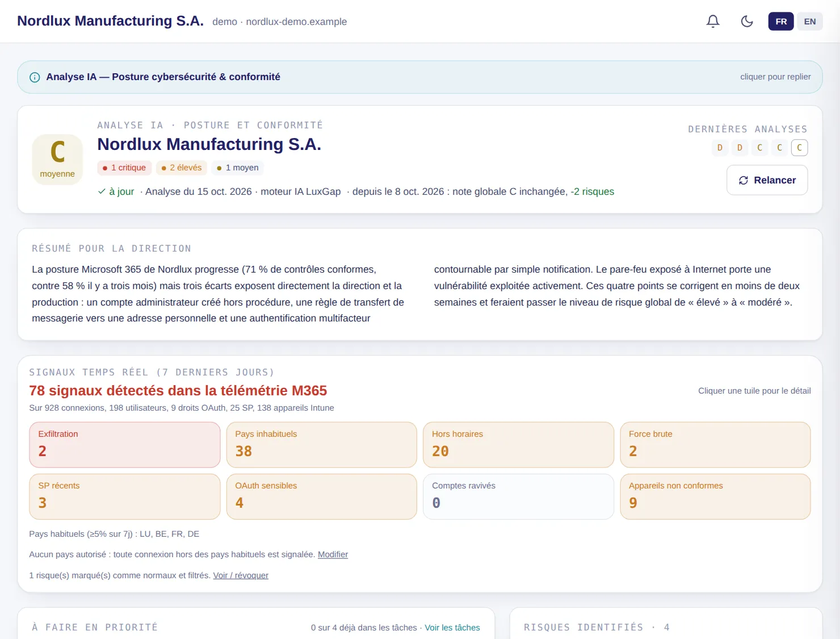The height and width of the screenshot is (639, 840).
Task: Select the outlined latest C analysis badge
Action: (x=799, y=148)
